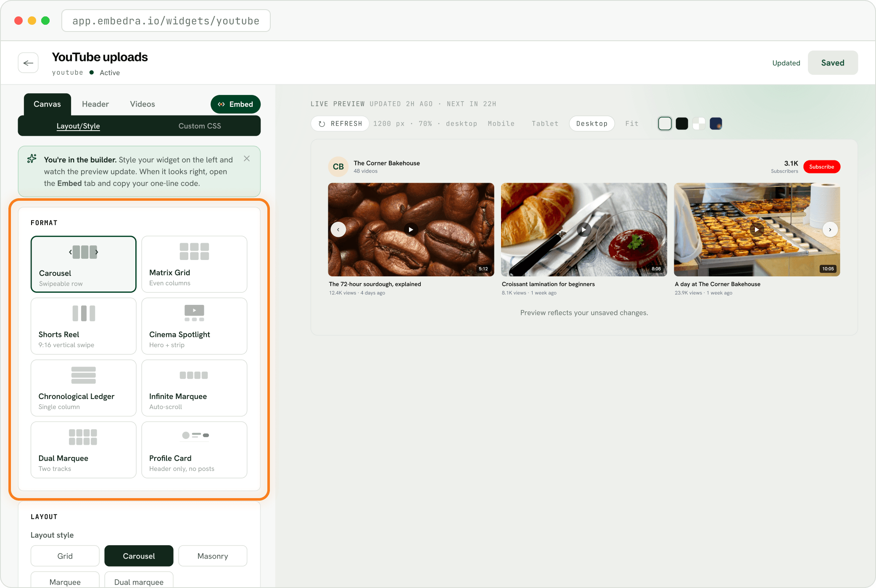Play the croissant lamination video
Image resolution: width=876 pixels, height=588 pixels.
pyautogui.click(x=584, y=230)
